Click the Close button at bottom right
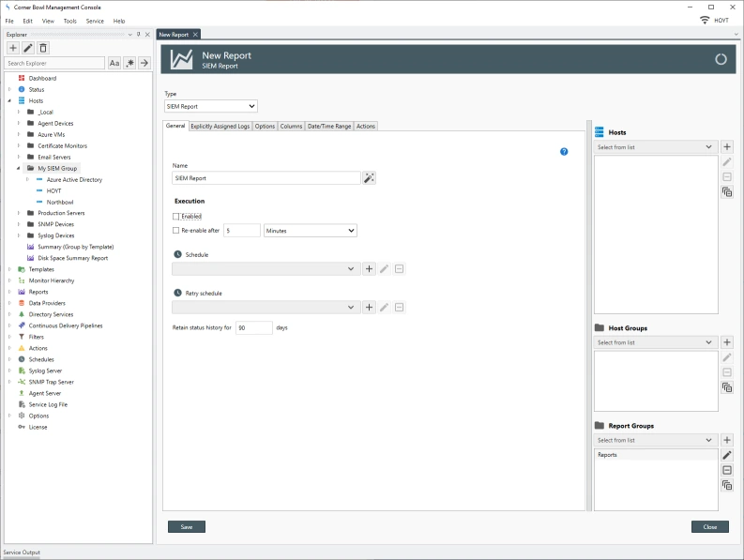The height and width of the screenshot is (560, 744). coord(710,527)
